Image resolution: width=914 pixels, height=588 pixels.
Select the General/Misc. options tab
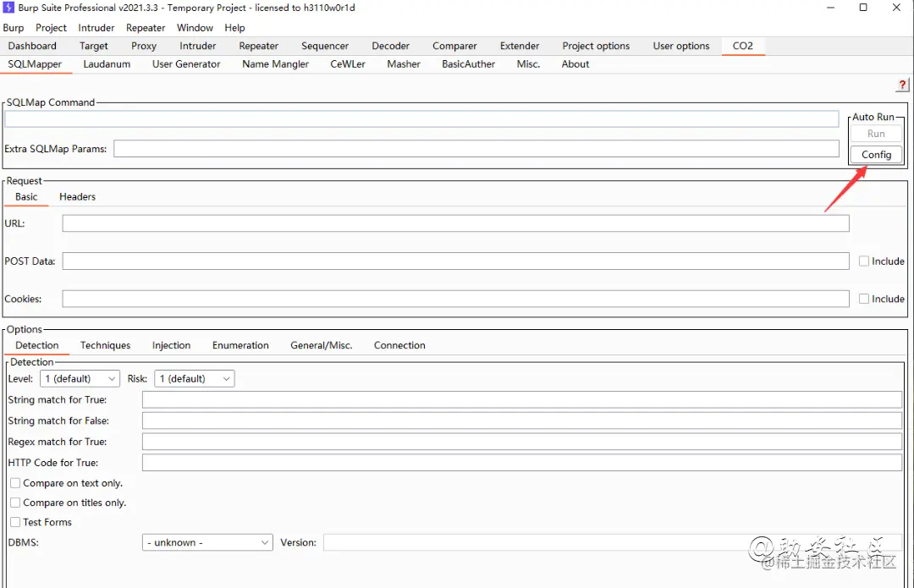pyautogui.click(x=322, y=345)
